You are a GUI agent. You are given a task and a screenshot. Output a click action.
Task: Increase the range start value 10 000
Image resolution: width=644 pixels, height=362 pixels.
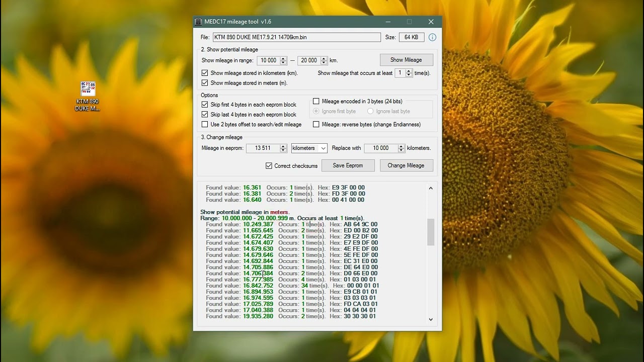point(283,58)
